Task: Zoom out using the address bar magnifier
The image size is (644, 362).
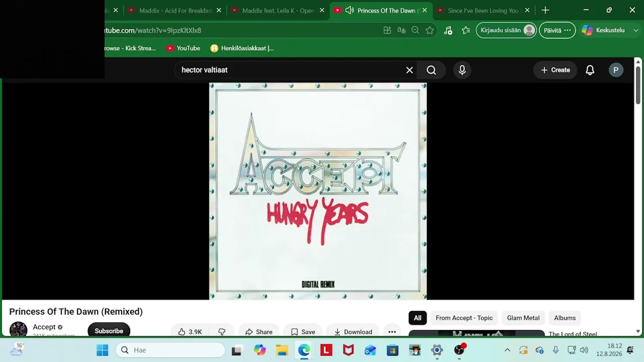Action: (x=415, y=30)
